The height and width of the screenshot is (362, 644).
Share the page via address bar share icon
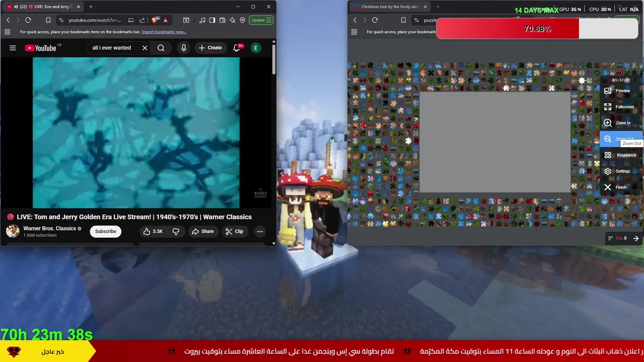(x=142, y=20)
